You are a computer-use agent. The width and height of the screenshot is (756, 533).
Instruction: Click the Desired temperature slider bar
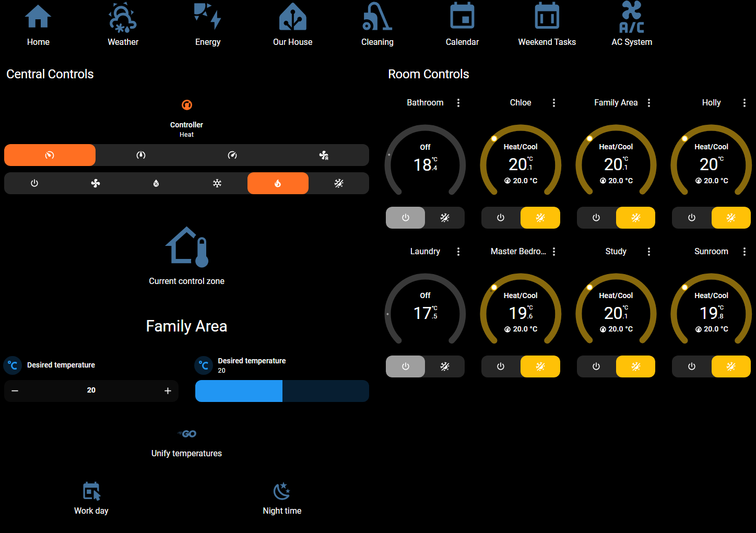tap(282, 391)
